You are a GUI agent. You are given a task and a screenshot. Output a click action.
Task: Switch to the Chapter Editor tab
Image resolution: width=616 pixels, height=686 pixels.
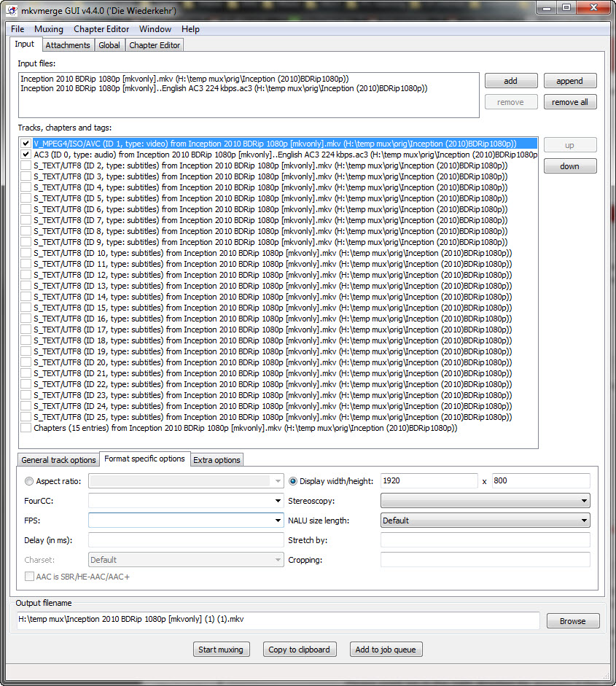pyautogui.click(x=155, y=45)
